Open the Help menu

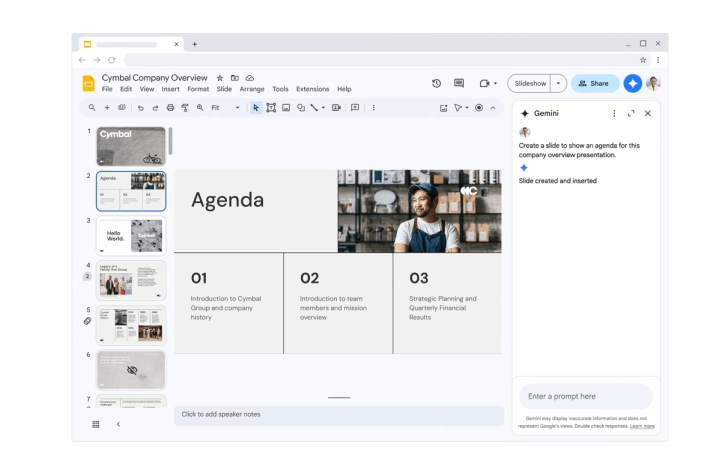coord(344,89)
